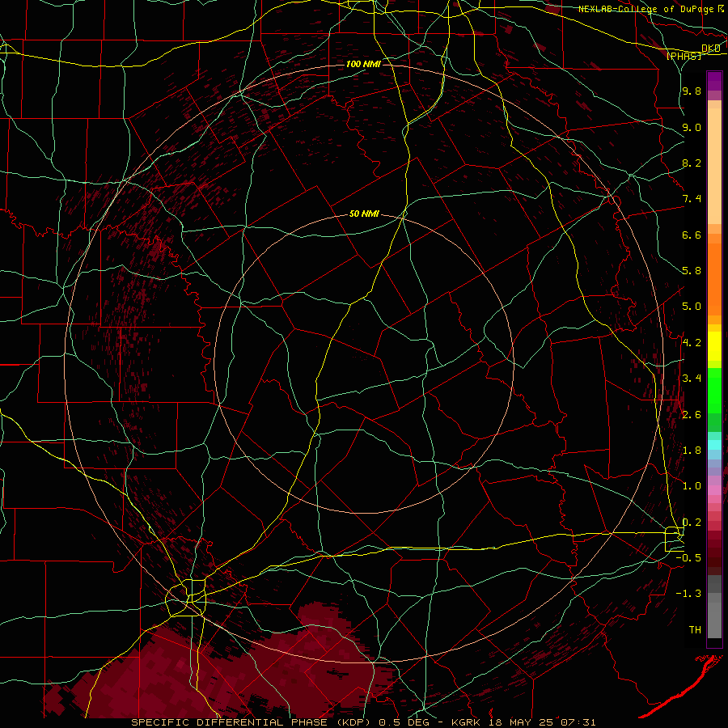The width and height of the screenshot is (728, 728).
Task: Click the 2.6 scale value
Action: [692, 415]
